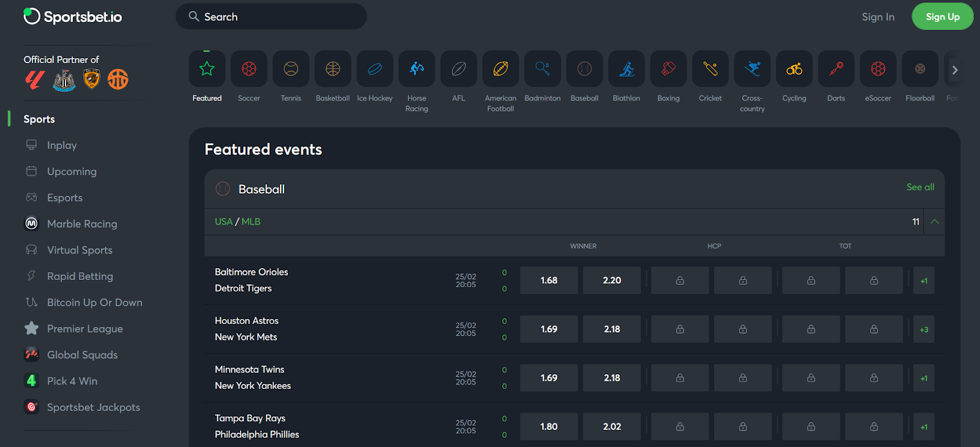Open Esports in the sidebar
The image size is (980, 447).
point(65,198)
